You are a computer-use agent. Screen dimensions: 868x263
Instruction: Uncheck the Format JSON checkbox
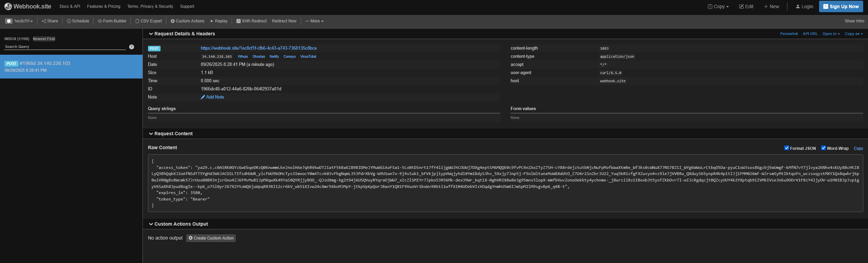click(x=786, y=148)
